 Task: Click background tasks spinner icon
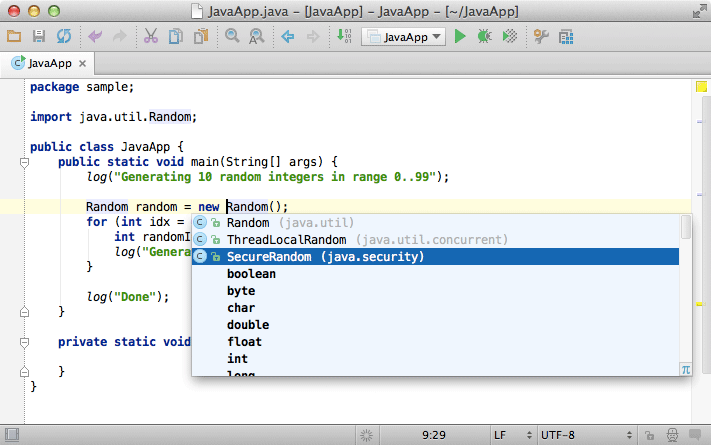pyautogui.click(x=366, y=435)
